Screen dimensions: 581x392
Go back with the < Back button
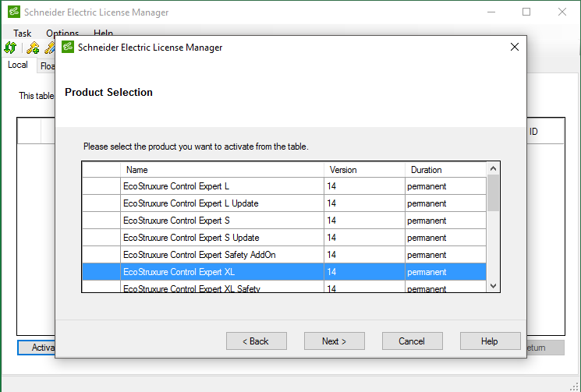[x=257, y=341]
